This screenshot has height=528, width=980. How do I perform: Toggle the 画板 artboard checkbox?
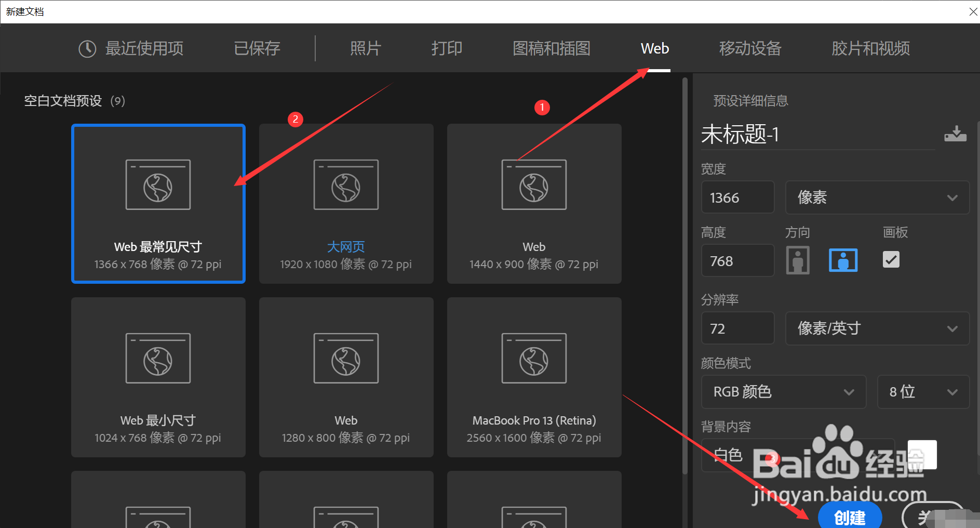[x=891, y=259]
